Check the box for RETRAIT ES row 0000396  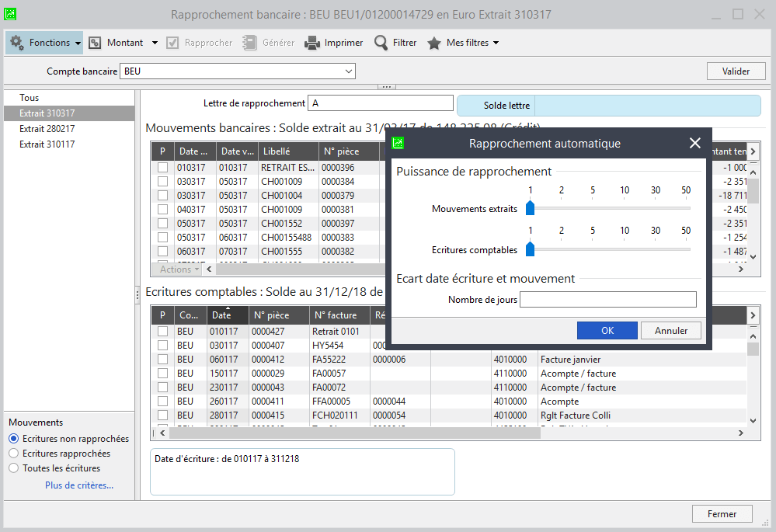[162, 167]
